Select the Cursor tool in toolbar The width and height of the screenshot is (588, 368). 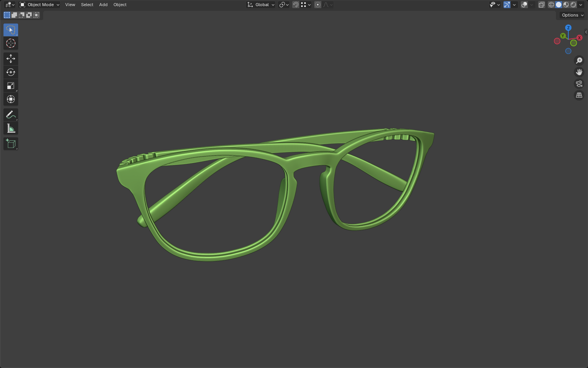pyautogui.click(x=10, y=43)
